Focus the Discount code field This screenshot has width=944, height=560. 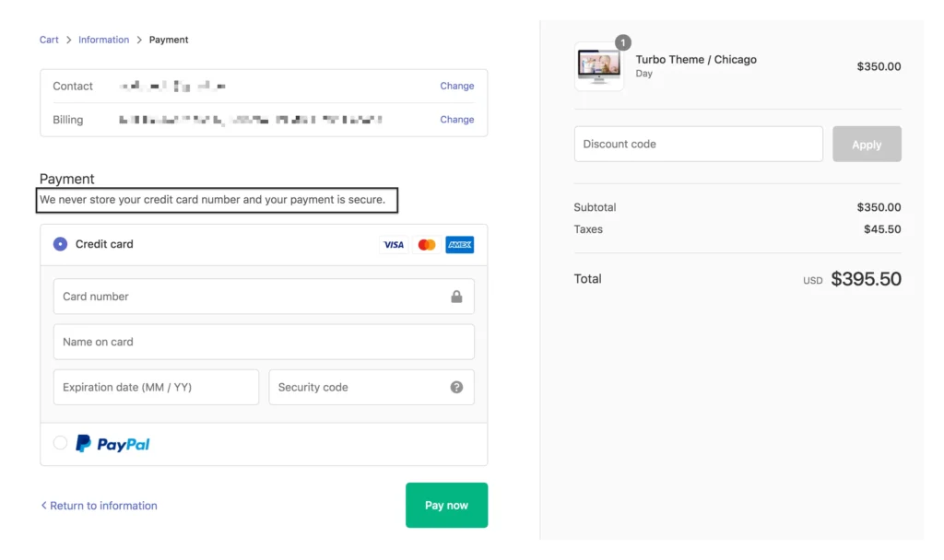[x=699, y=145]
